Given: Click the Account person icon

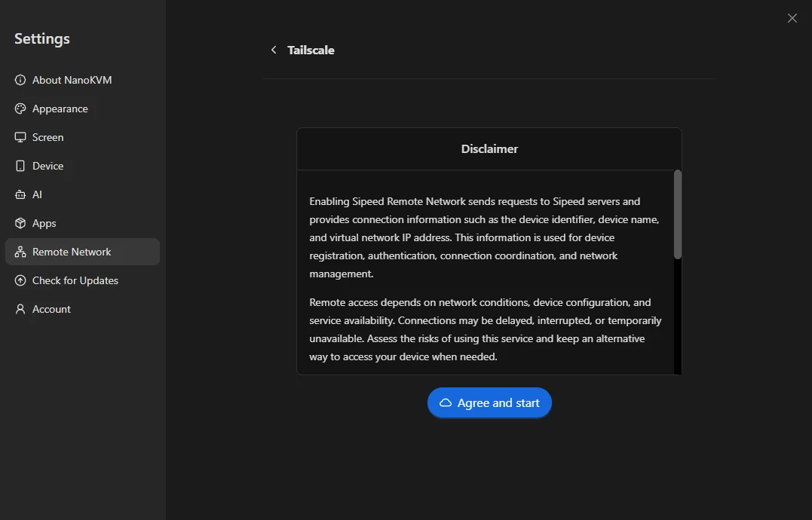Looking at the screenshot, I should point(20,309).
